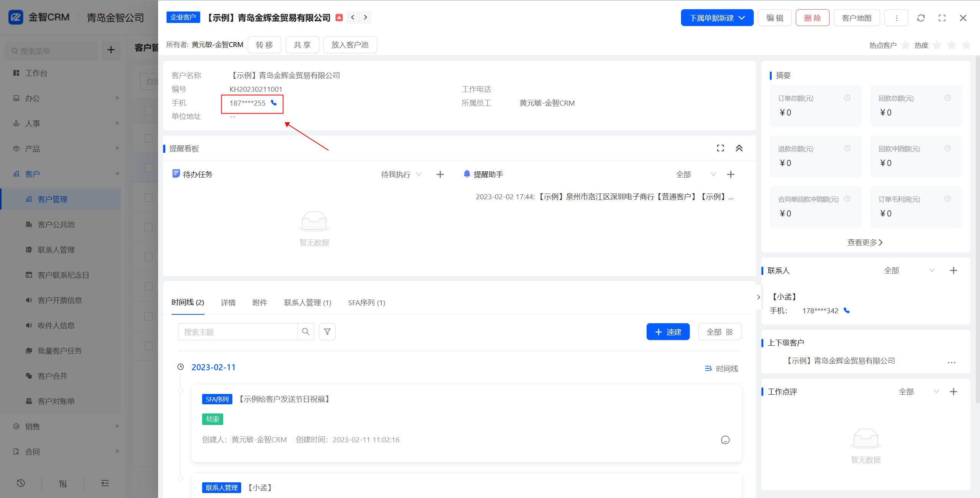
Task: Add a new 联系人 with plus icon
Action: (954, 270)
